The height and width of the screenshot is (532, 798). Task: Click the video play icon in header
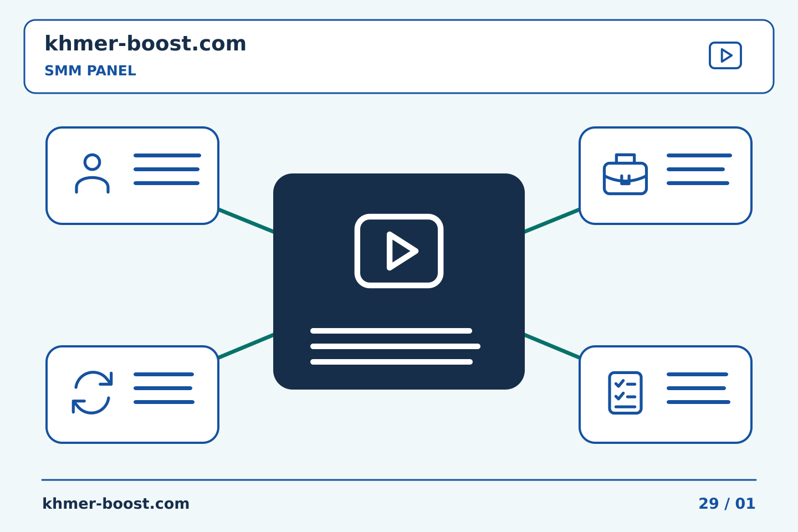(x=725, y=55)
